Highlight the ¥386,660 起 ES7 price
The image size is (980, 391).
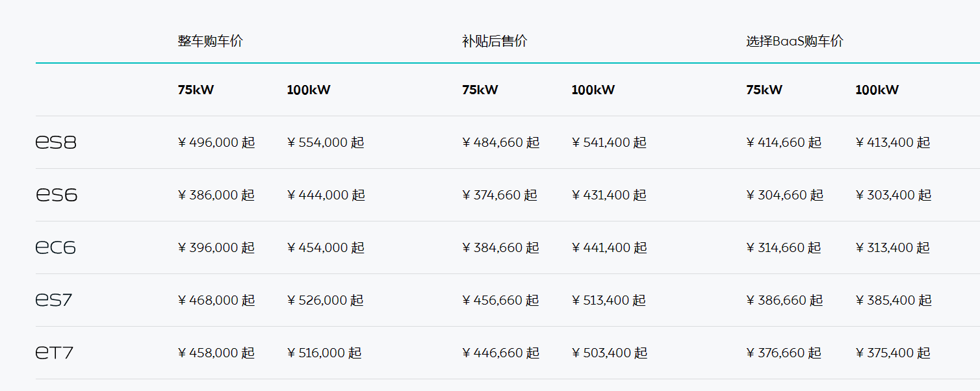784,300
